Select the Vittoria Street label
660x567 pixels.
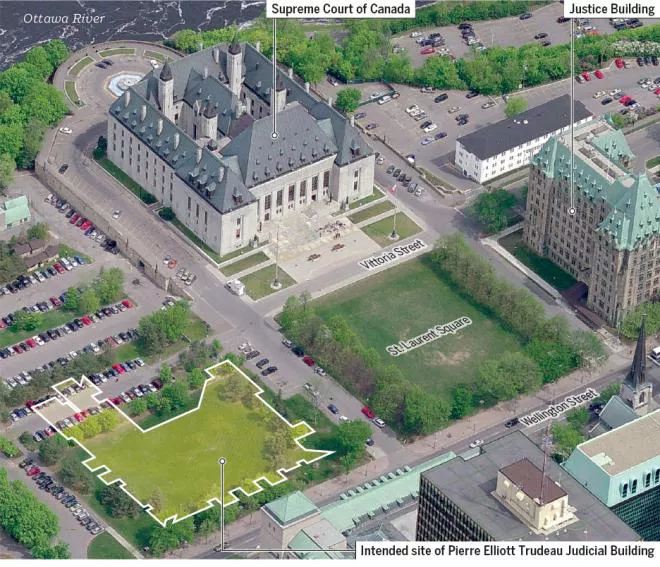pos(393,253)
